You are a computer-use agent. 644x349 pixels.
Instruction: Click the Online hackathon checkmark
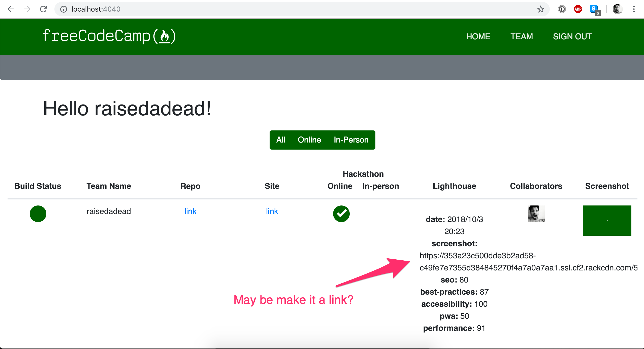tap(341, 214)
